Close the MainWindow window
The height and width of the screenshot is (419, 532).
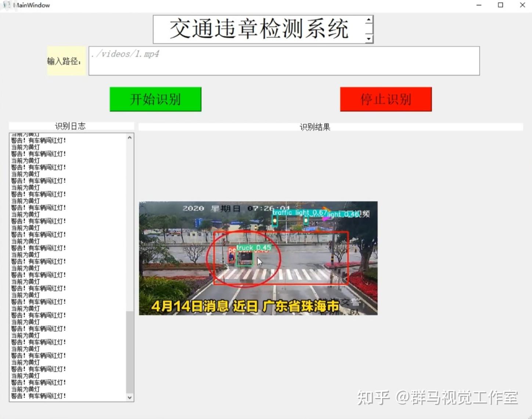[x=522, y=5]
